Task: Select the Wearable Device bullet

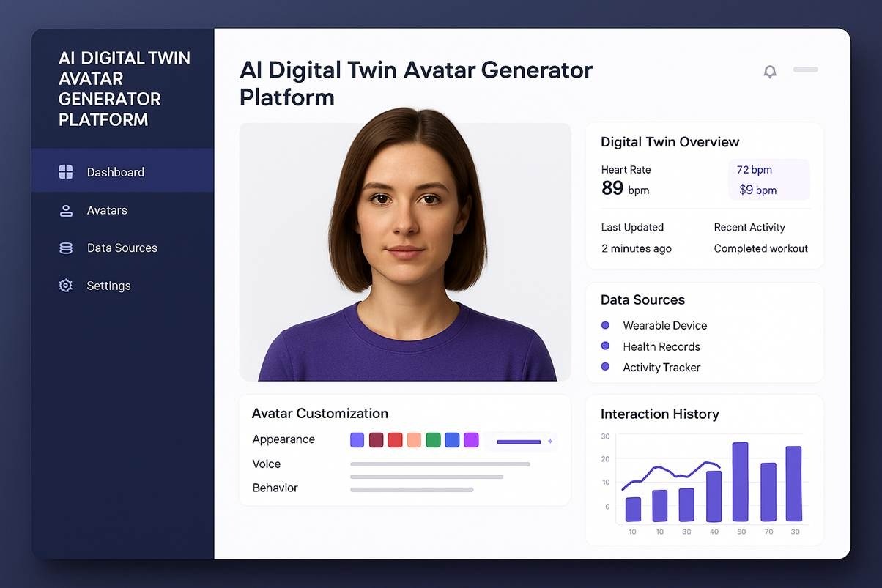Action: coord(605,325)
